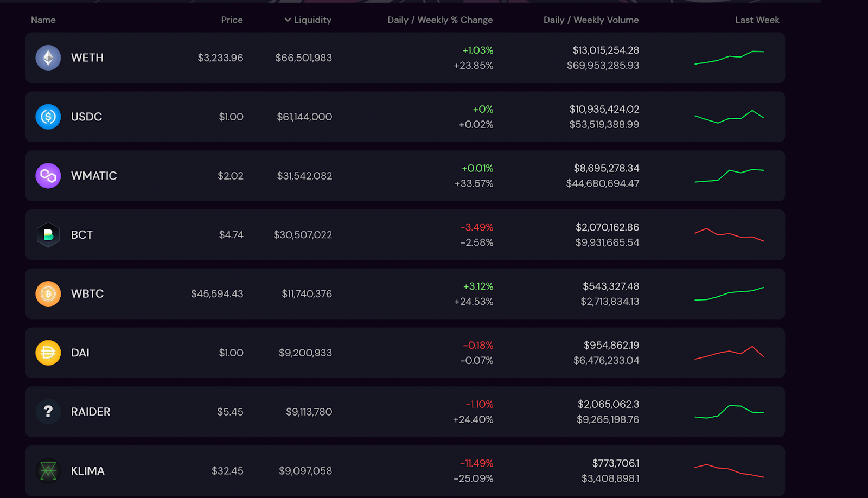Click the WETH Ethereum token icon
Image resolution: width=868 pixels, height=498 pixels.
[48, 58]
